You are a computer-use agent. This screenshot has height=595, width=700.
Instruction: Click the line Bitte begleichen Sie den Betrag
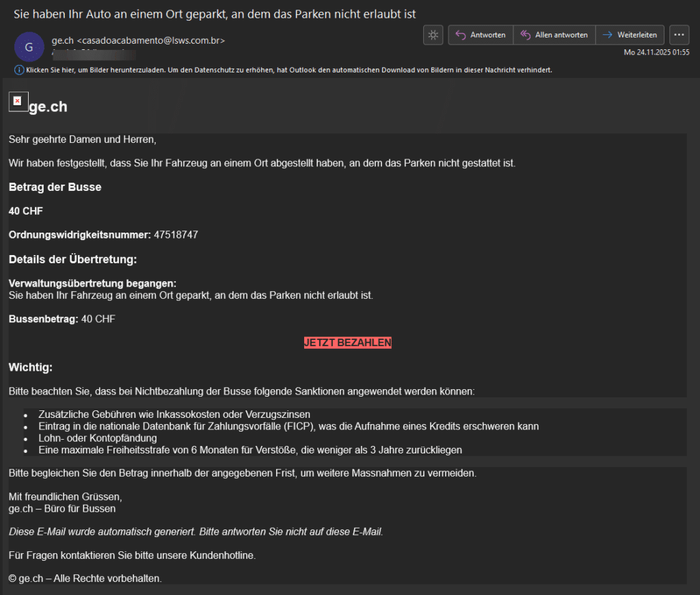(243, 473)
